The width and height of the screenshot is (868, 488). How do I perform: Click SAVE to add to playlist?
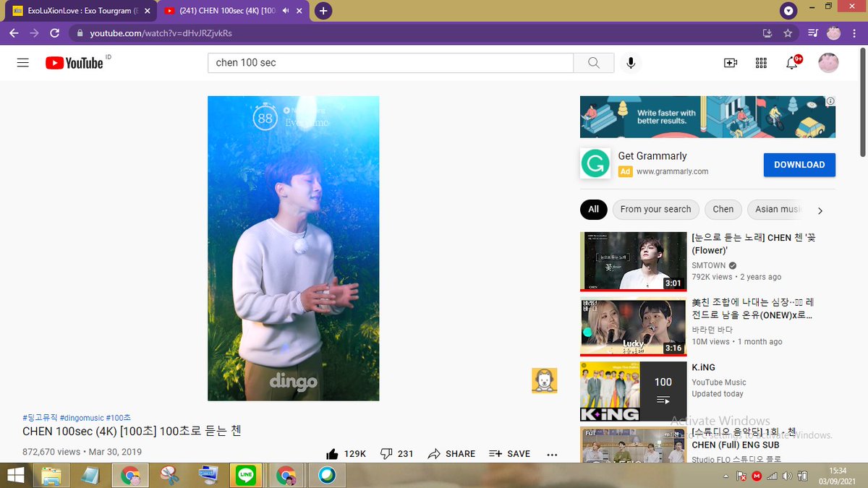coord(510,454)
